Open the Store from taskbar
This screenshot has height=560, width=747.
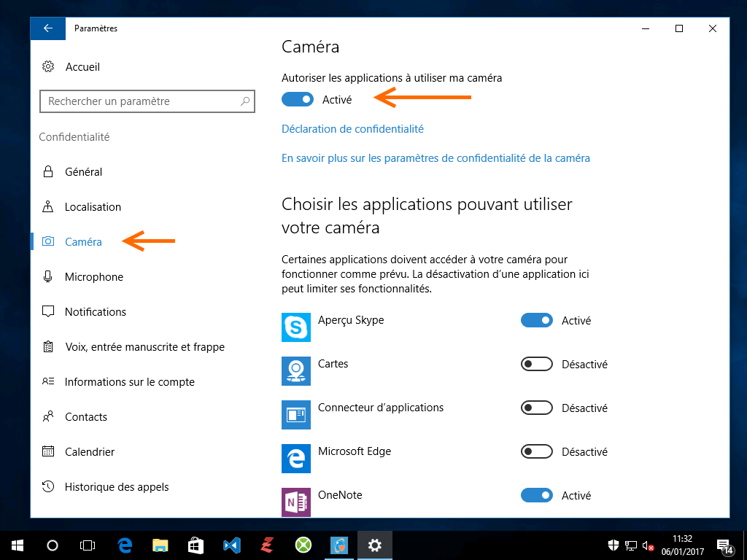click(x=196, y=545)
